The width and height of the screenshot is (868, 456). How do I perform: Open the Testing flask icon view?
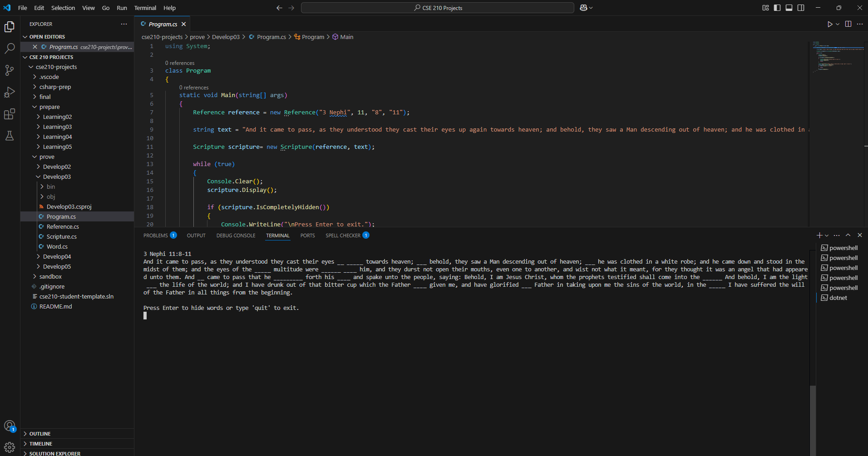pyautogui.click(x=10, y=136)
